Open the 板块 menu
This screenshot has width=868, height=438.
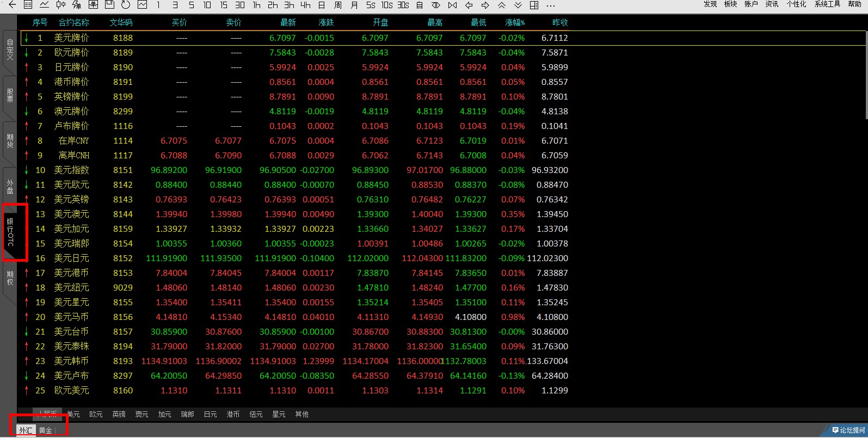pos(731,4)
